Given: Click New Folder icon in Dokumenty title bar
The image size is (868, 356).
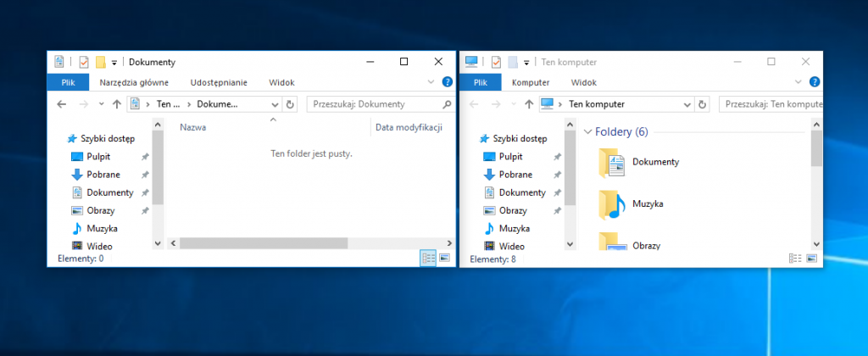Looking at the screenshot, I should pyautogui.click(x=100, y=62).
